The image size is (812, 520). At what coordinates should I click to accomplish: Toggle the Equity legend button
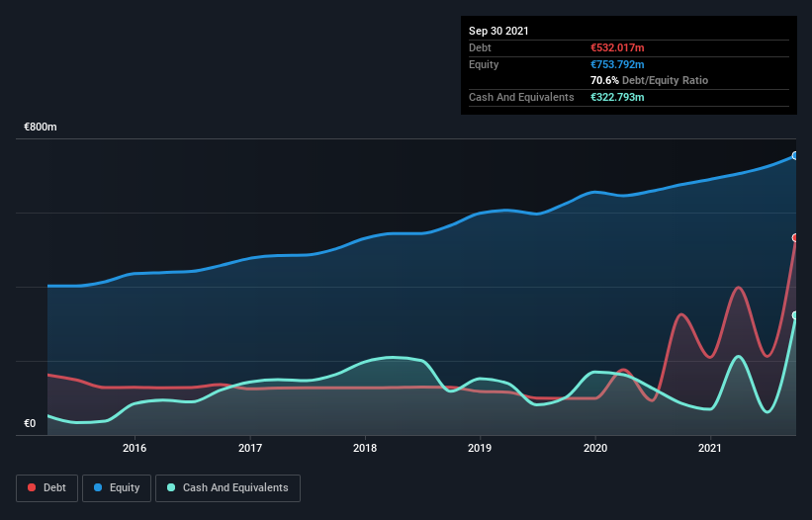pyautogui.click(x=117, y=488)
